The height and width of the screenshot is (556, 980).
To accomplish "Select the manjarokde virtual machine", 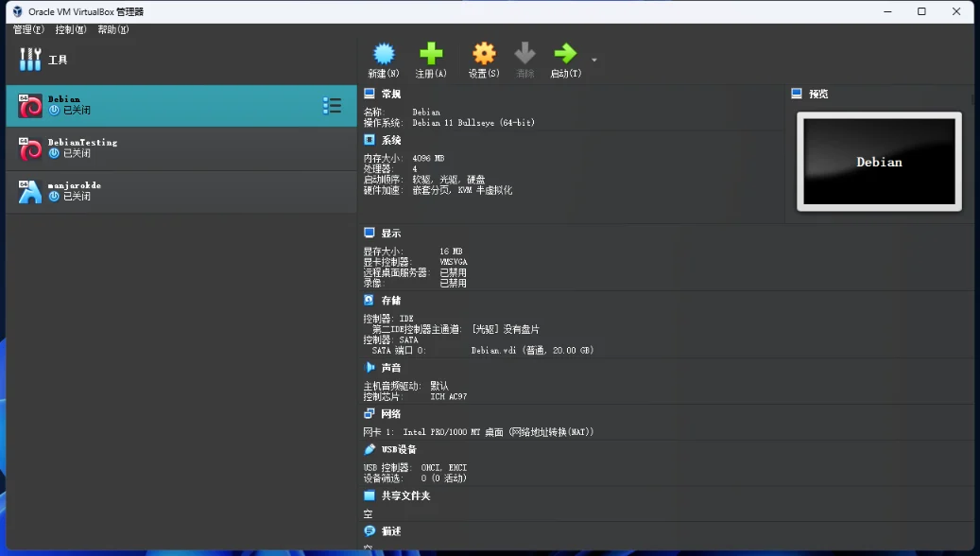I will 181,192.
